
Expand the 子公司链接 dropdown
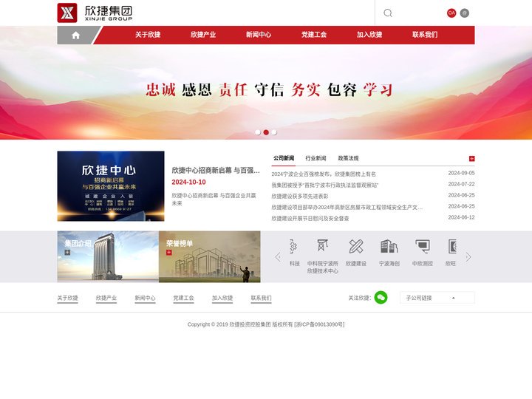pos(437,298)
